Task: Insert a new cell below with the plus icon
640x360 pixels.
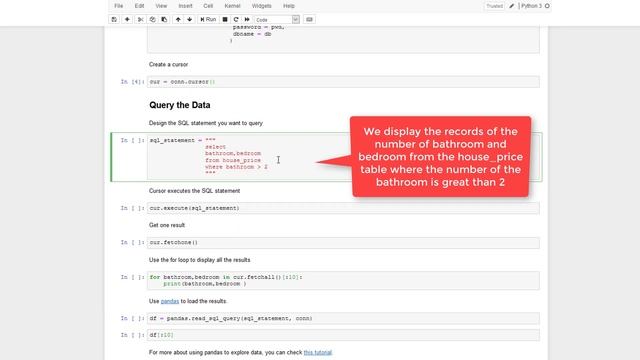Action: click(x=127, y=20)
